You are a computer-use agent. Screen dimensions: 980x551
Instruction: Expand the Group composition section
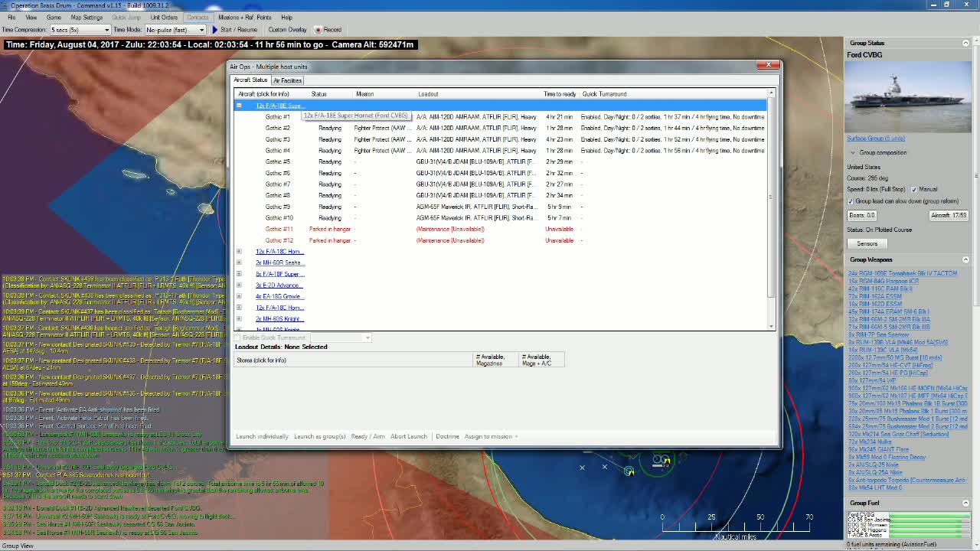[x=853, y=152]
